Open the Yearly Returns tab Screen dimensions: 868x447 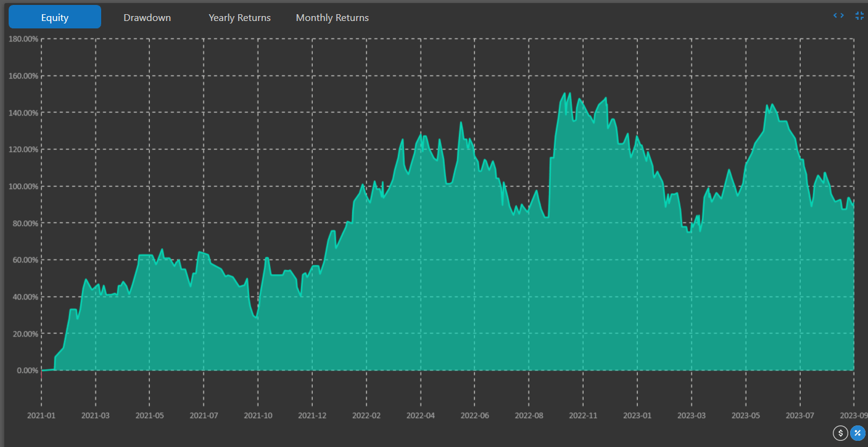[x=239, y=17]
